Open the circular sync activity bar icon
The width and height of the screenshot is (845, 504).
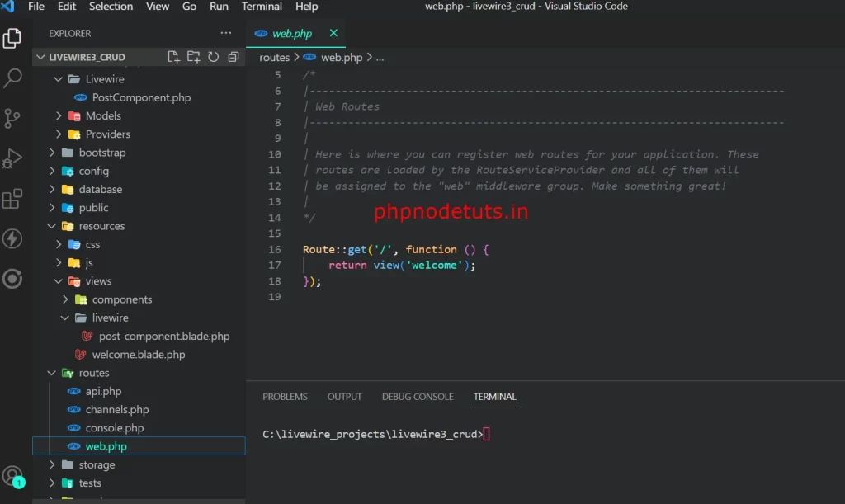(12, 278)
